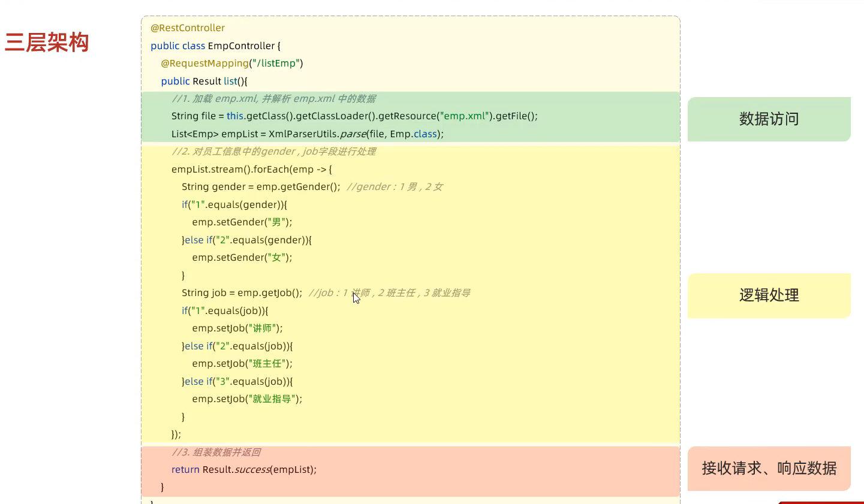Click the emp.setGender("男") statement

[242, 222]
